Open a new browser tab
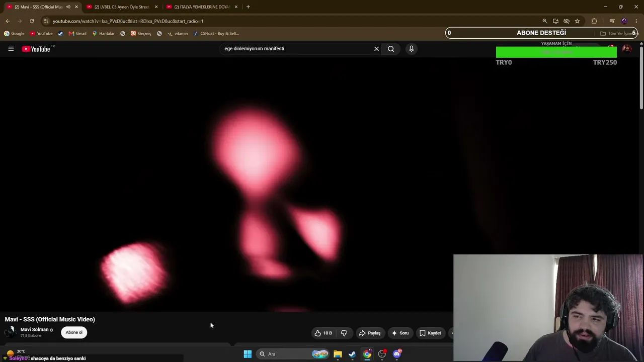The height and width of the screenshot is (362, 644). 248,7
